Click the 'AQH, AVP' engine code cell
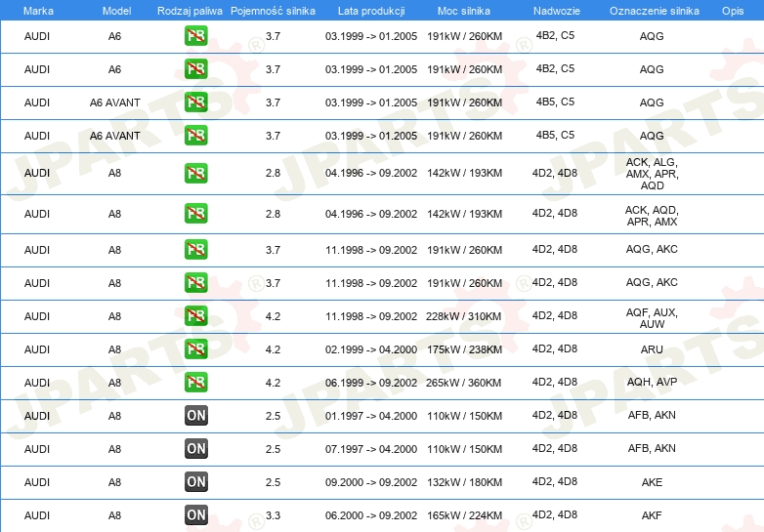Viewport: 764px width, 532px height. point(652,382)
